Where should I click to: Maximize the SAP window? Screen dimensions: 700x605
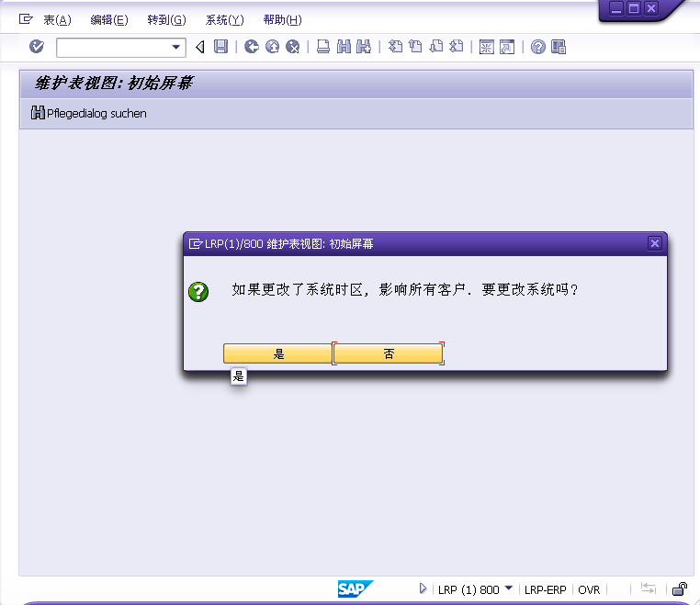(x=634, y=8)
